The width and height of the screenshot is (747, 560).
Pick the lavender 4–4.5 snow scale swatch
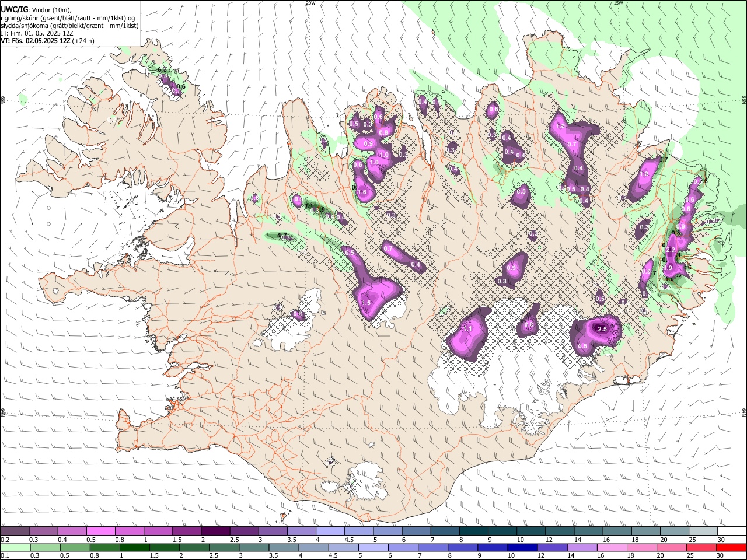coord(331,531)
